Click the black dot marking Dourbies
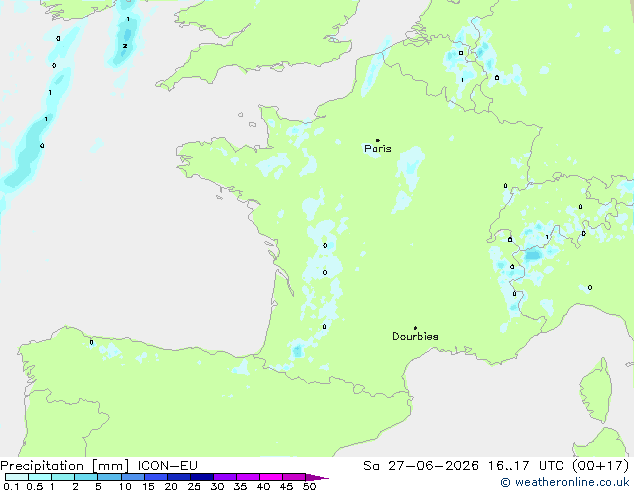Viewport: 634px width, 490px height. click(x=415, y=328)
